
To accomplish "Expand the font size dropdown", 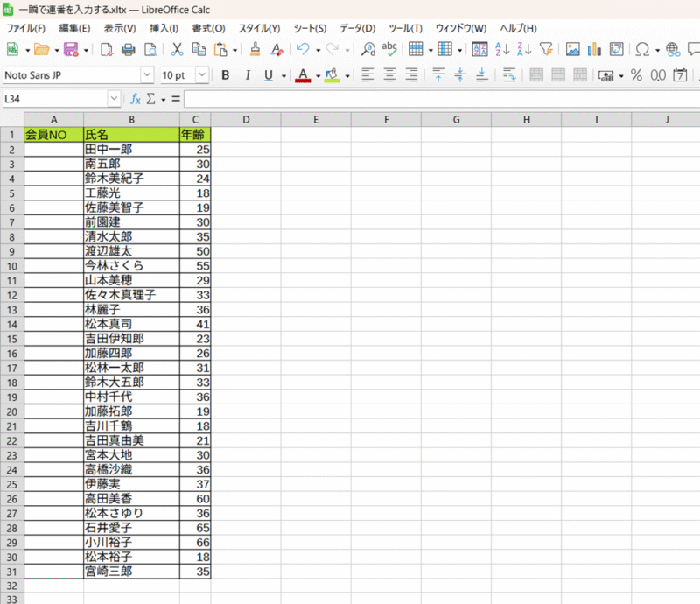I will click(202, 75).
